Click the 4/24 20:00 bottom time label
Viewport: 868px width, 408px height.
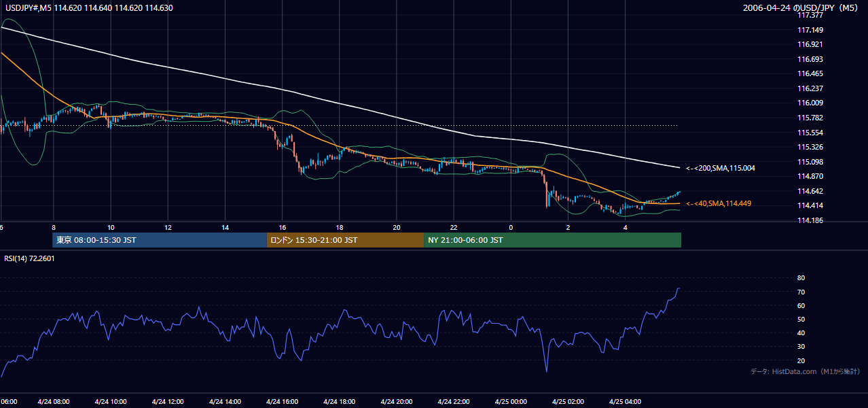pyautogui.click(x=397, y=401)
